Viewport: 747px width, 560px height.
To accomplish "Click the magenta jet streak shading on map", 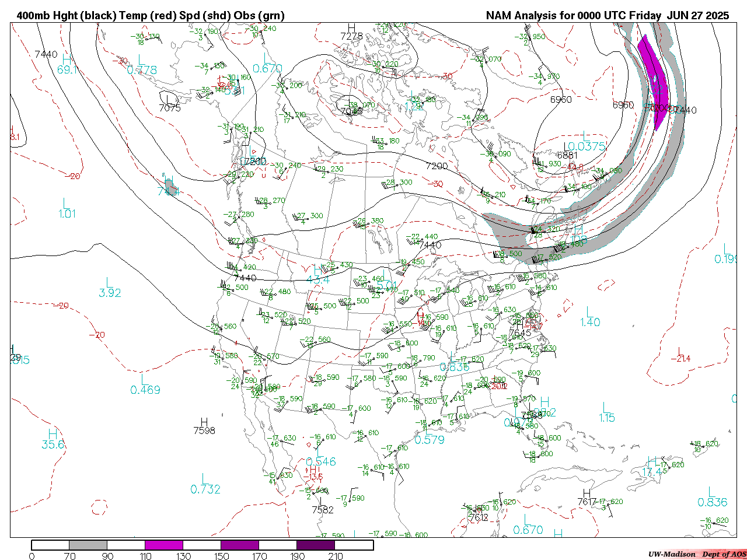I will 652,76.
